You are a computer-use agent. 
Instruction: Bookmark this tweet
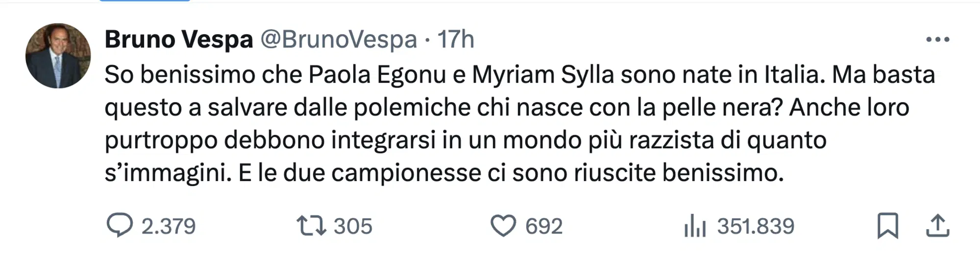(x=887, y=226)
